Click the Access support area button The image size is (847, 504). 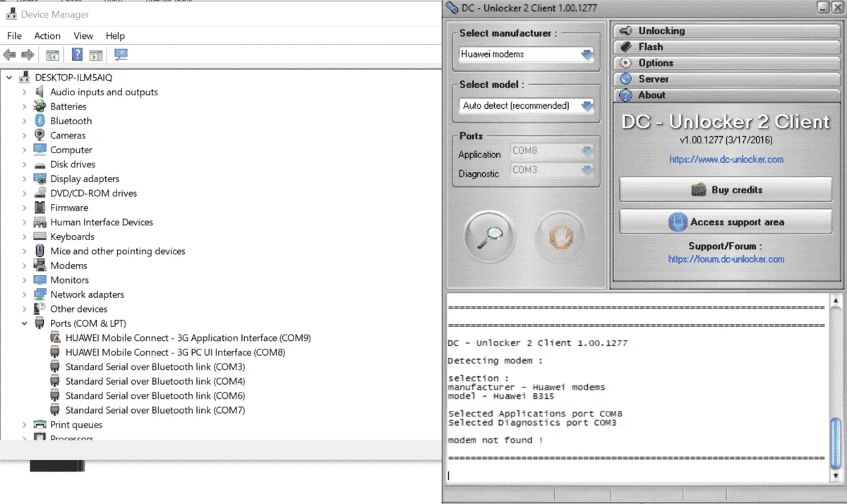(726, 222)
